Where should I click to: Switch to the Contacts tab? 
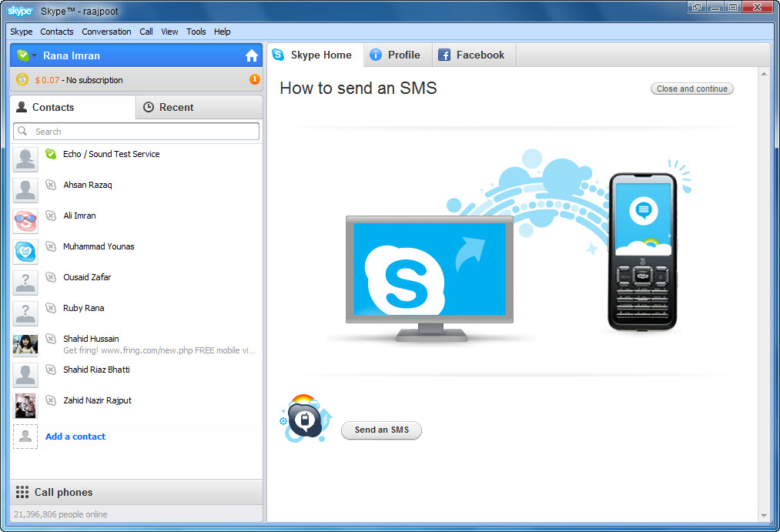click(x=72, y=107)
